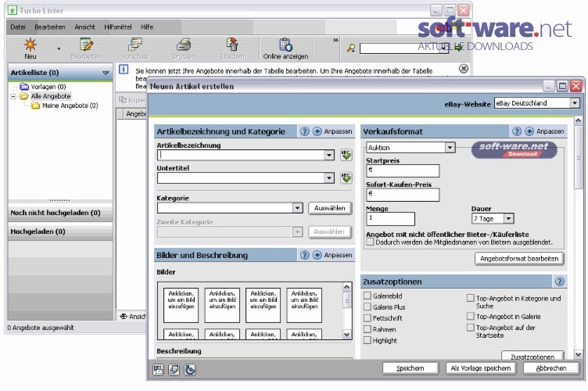Open help for Zusatzoptionen

click(559, 282)
